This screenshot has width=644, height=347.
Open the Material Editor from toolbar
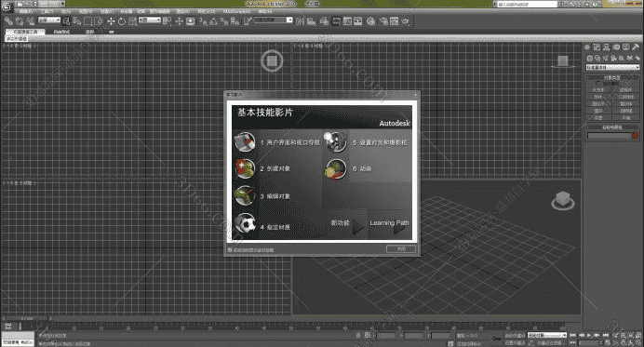point(371,21)
